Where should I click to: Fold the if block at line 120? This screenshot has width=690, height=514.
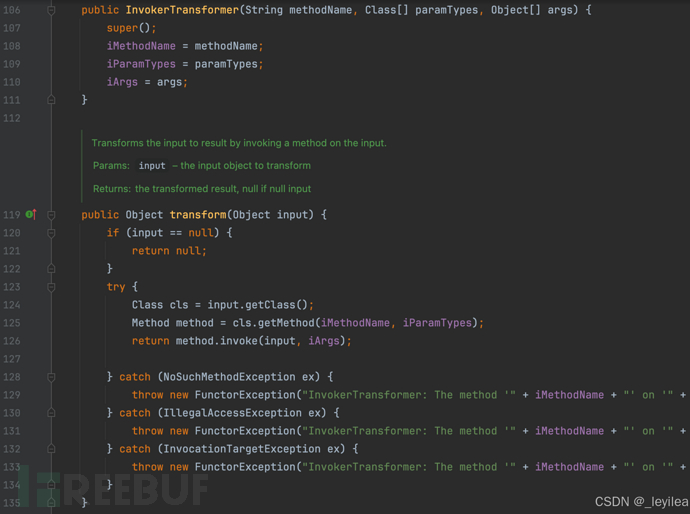(x=51, y=233)
